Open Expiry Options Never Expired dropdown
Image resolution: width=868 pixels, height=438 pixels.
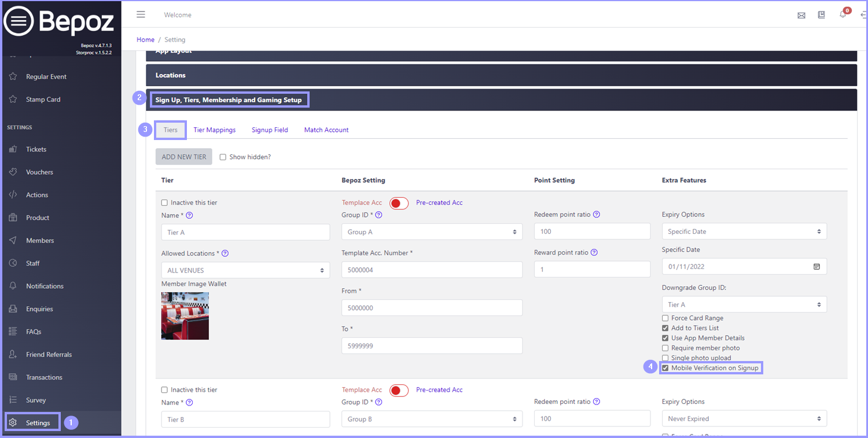pos(744,418)
